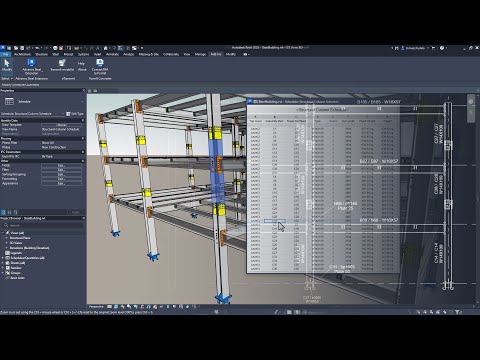The image size is (480, 360).
Task: Collapse the Phasing section
Action: pos(83,138)
